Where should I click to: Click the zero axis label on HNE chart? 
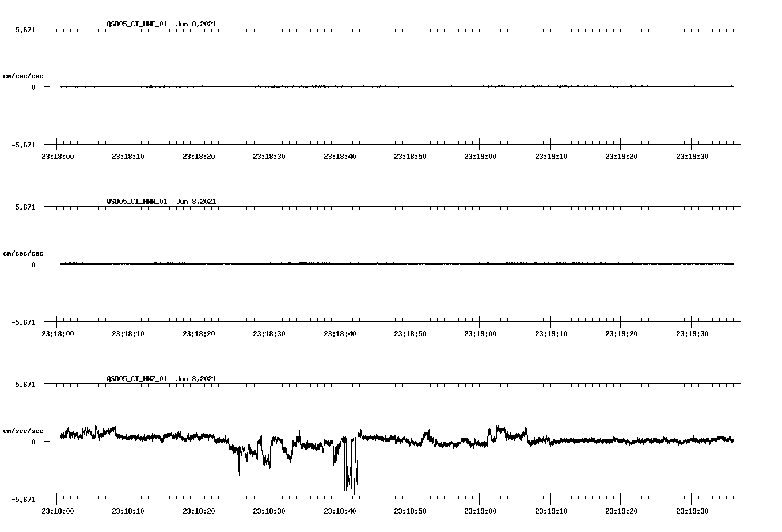[x=33, y=87]
